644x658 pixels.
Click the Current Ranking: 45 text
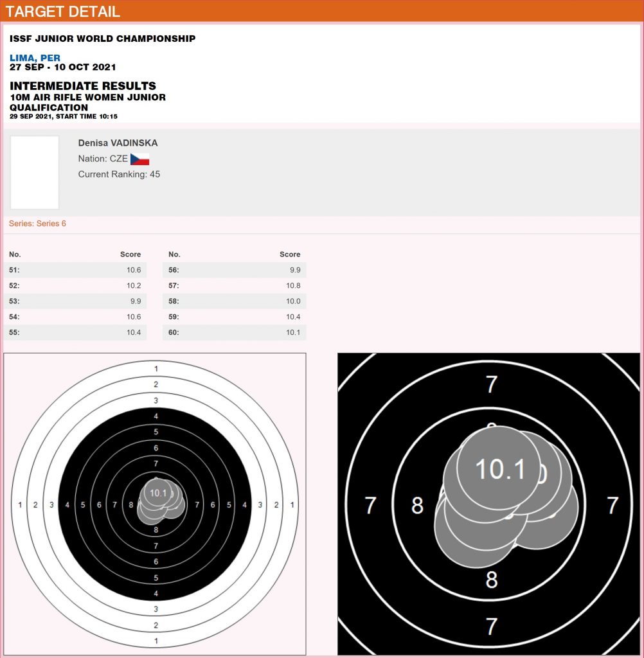pos(119,174)
